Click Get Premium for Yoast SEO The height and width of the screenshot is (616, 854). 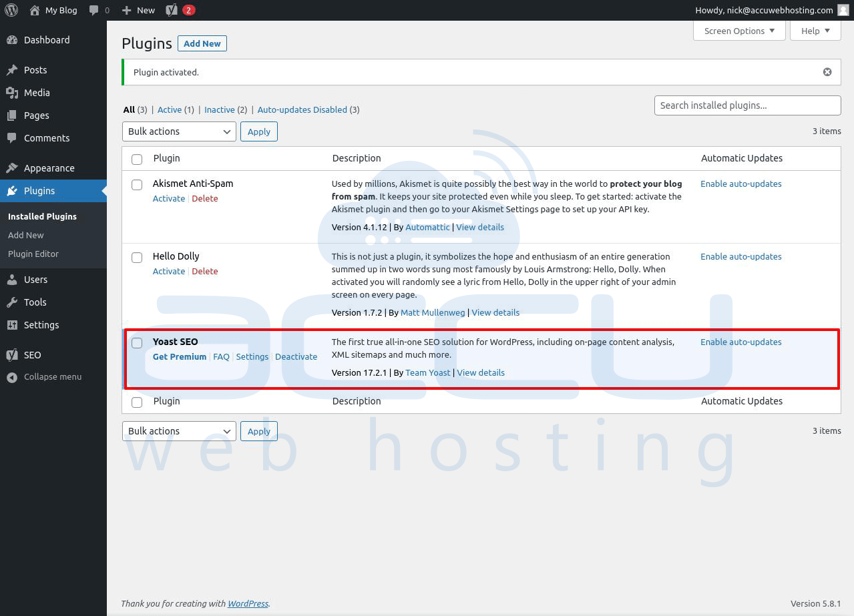[180, 356]
